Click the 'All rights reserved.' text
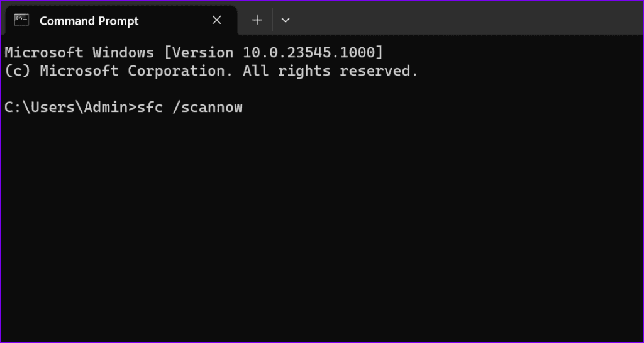The image size is (644, 343). tap(330, 71)
